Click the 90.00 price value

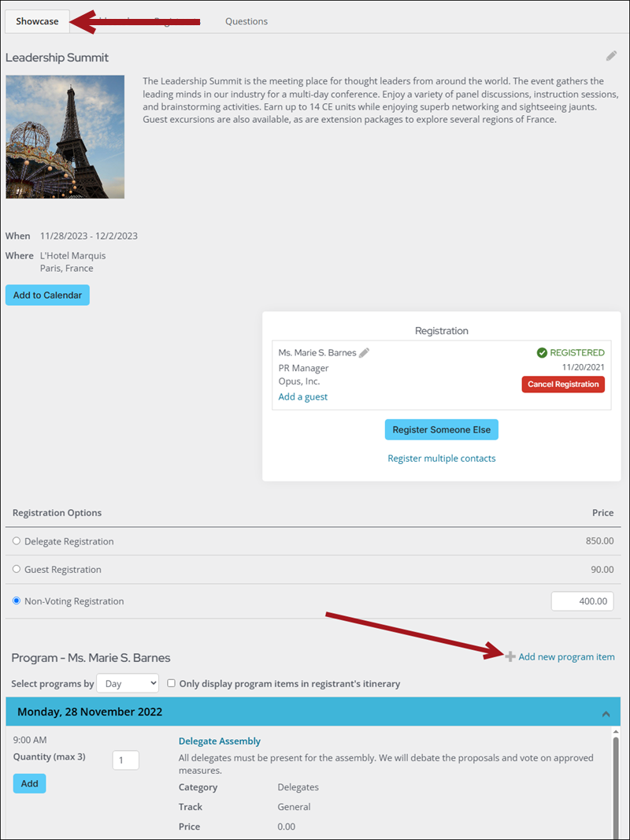click(x=602, y=570)
